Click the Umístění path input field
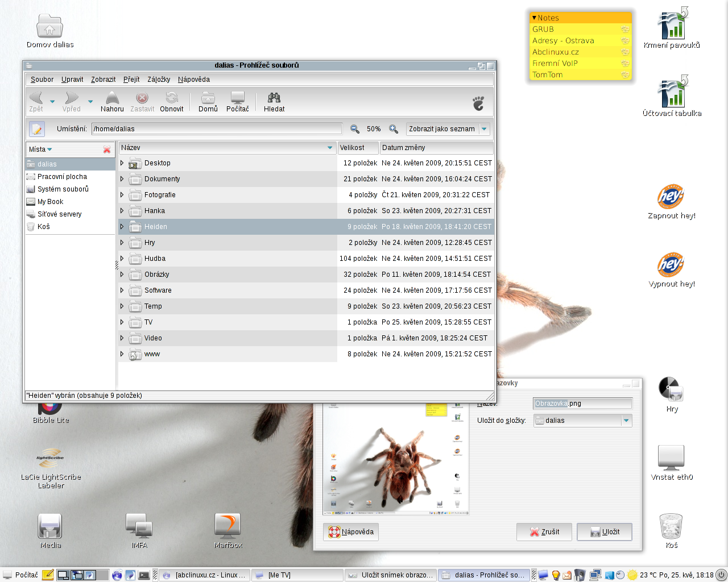This screenshot has height=582, width=728. pyautogui.click(x=217, y=129)
